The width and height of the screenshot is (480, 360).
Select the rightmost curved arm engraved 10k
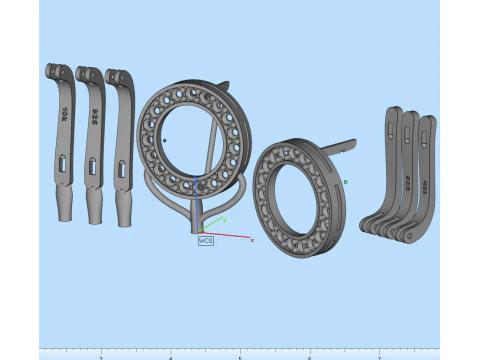click(425, 180)
